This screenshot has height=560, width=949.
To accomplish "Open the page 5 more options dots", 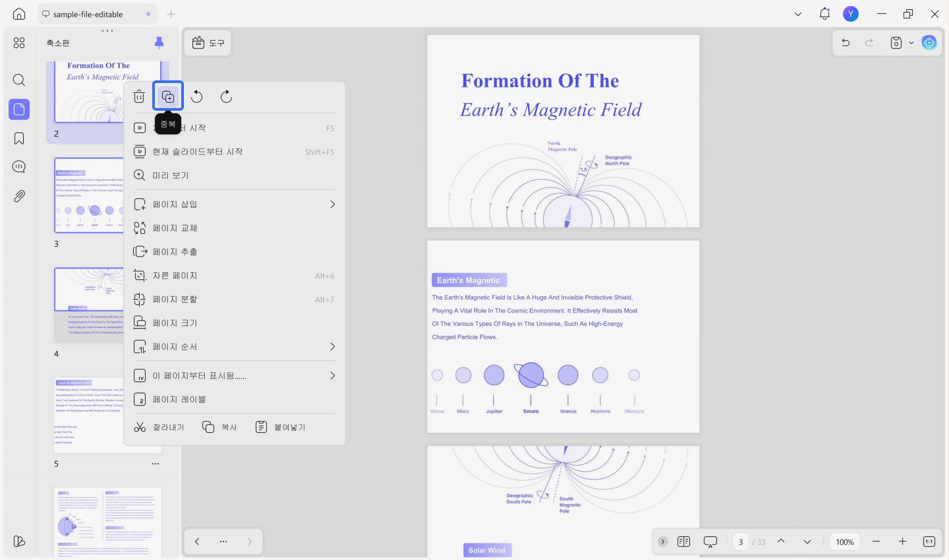I will point(155,464).
